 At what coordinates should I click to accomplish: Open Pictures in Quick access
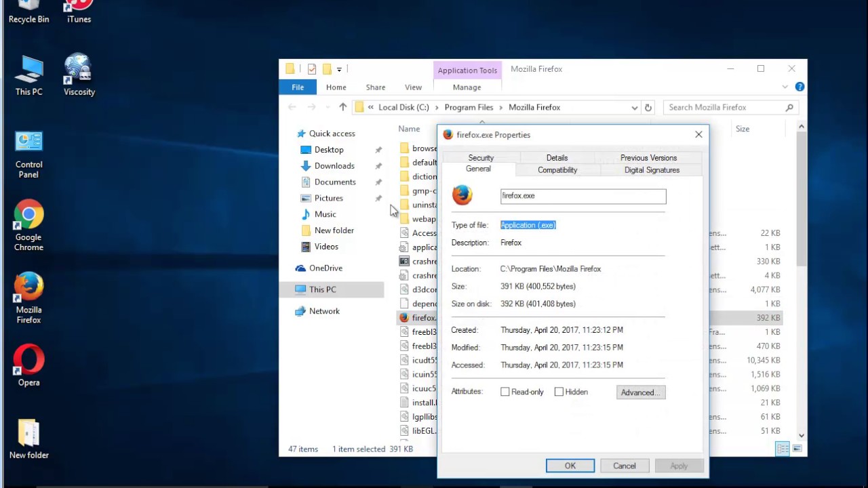coord(329,198)
